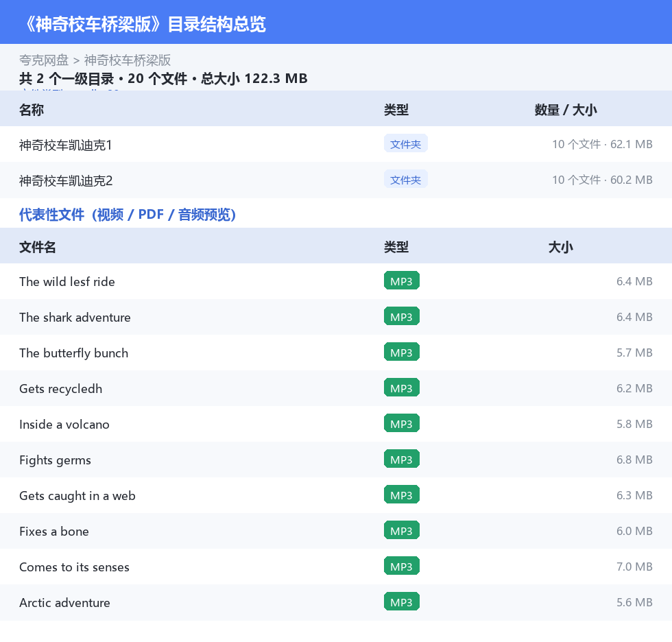672x642 pixels.
Task: Open the 神奇校车凯迪克2 folder row
Action: point(336,180)
